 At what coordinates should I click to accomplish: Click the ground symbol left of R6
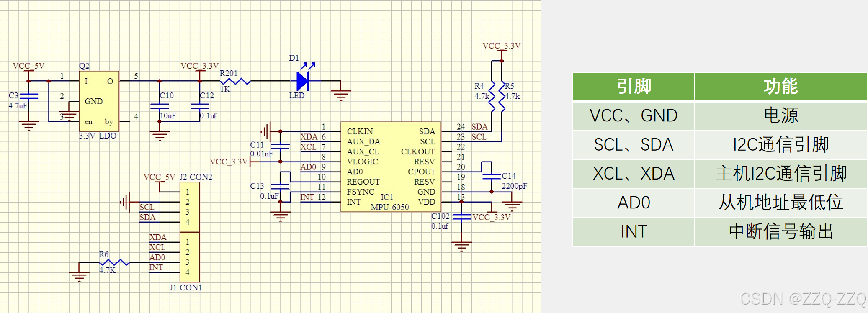[79, 277]
